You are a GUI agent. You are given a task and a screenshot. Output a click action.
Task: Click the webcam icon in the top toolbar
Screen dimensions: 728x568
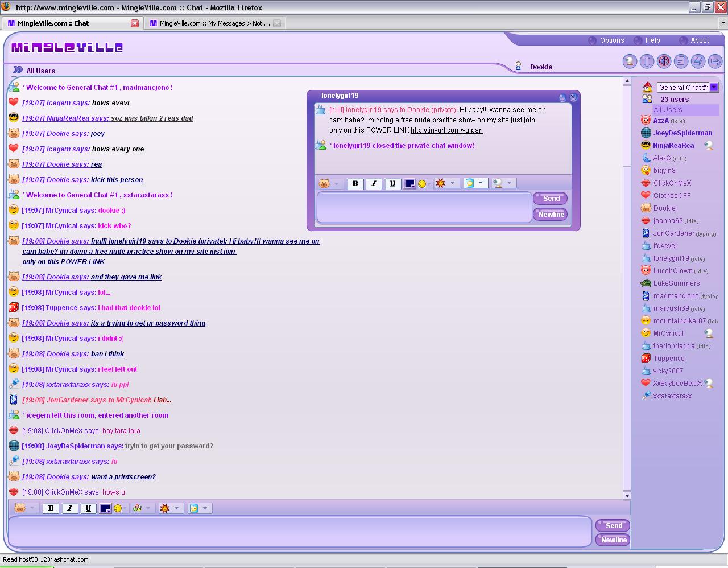click(x=630, y=61)
